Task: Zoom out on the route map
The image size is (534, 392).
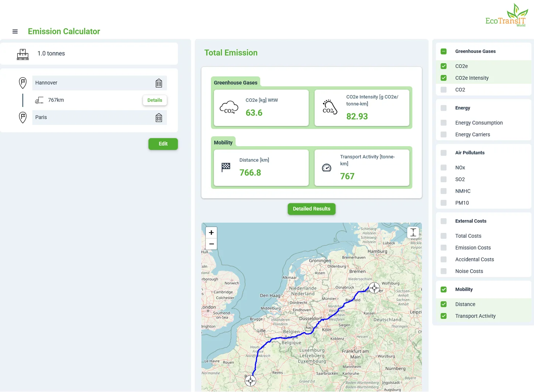Action: [x=211, y=244]
